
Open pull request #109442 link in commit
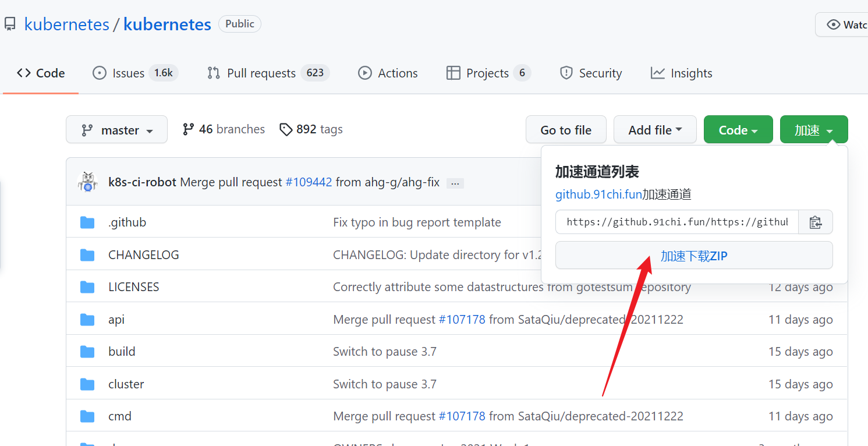tap(309, 182)
